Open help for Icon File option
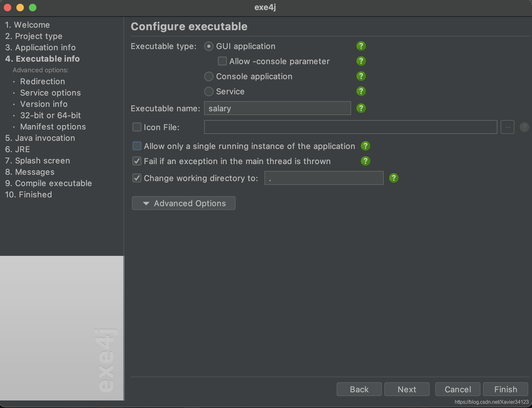Image resolution: width=532 pixels, height=408 pixels. coord(524,127)
